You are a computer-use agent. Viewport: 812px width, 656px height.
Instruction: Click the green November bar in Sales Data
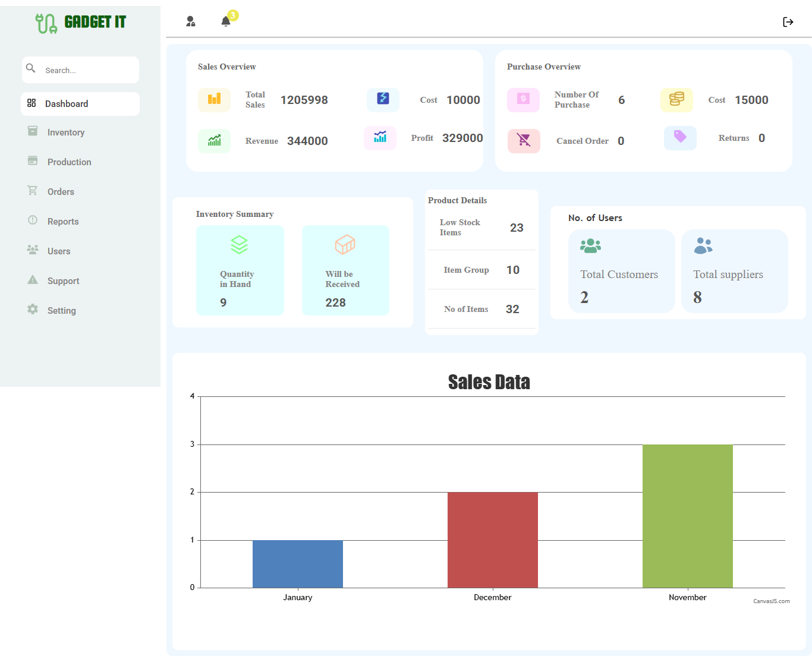pyautogui.click(x=687, y=516)
